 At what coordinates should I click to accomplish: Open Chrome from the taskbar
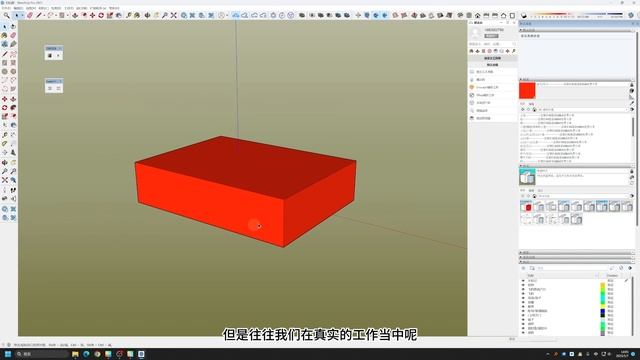coord(97,354)
